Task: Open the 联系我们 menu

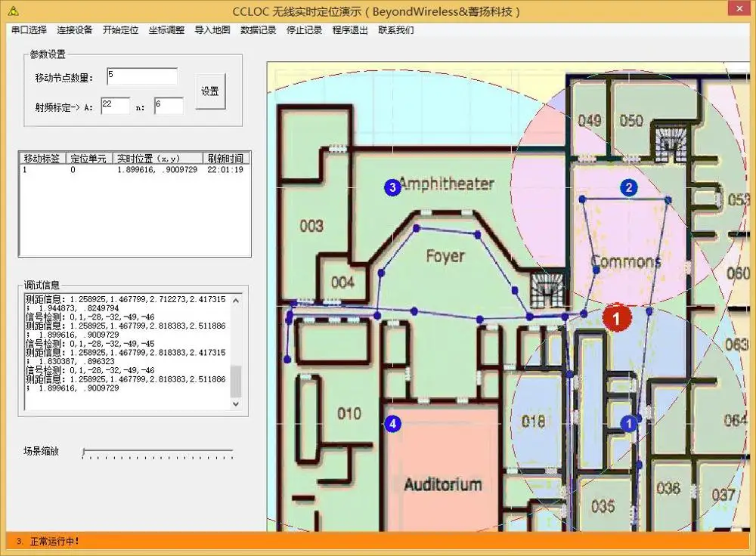Action: [x=396, y=30]
